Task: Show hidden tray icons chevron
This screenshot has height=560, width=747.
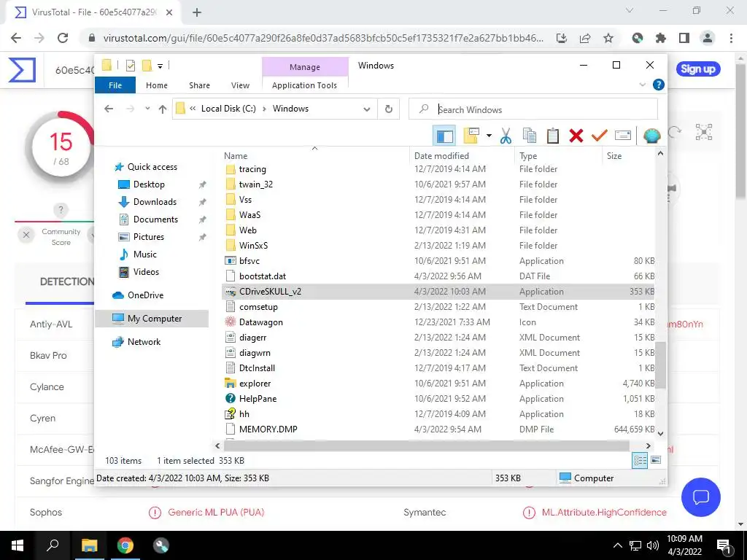Action: [x=617, y=545]
